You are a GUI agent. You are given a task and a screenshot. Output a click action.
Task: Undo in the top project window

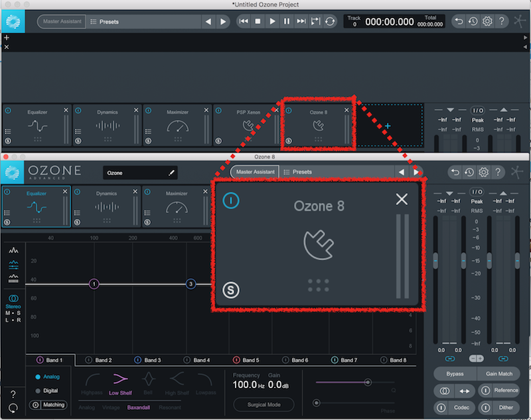pyautogui.click(x=459, y=21)
